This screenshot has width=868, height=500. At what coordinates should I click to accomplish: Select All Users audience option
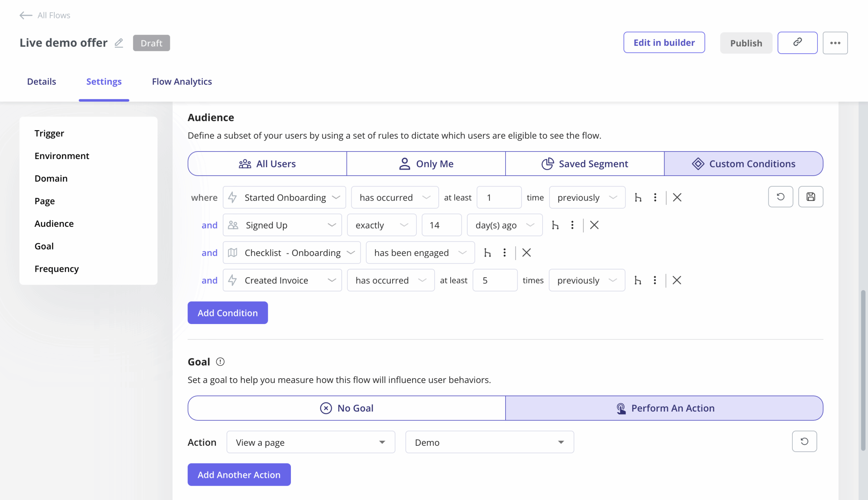267,164
